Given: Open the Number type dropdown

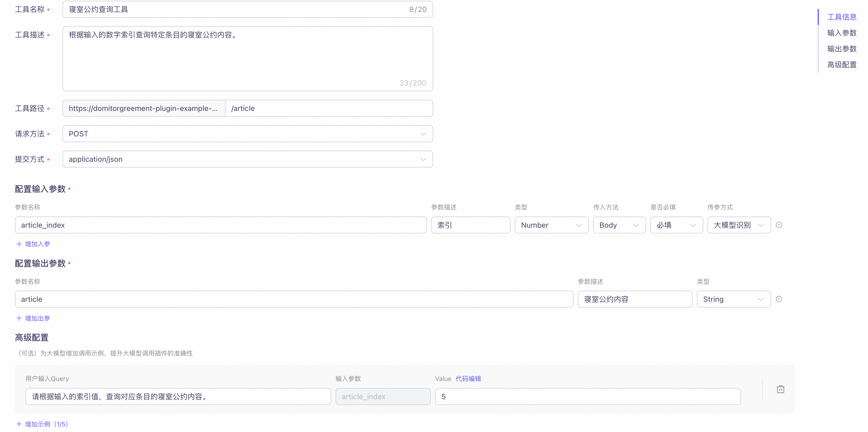Looking at the screenshot, I should coord(551,225).
